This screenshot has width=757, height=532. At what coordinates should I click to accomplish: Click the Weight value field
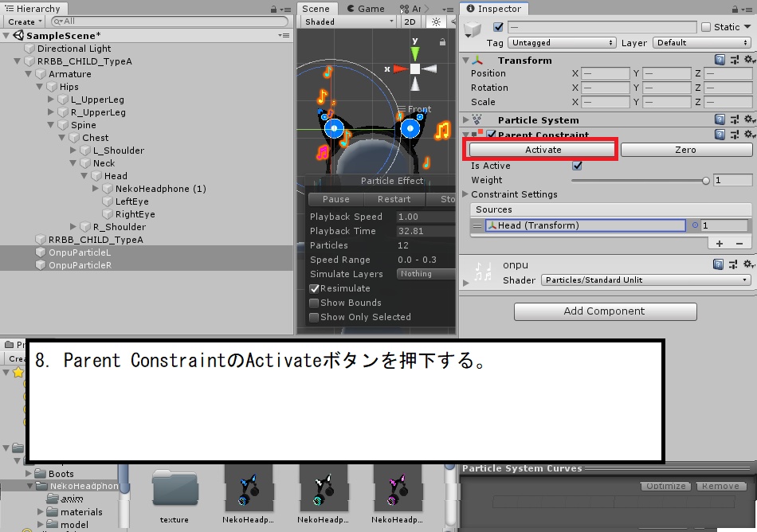click(733, 180)
